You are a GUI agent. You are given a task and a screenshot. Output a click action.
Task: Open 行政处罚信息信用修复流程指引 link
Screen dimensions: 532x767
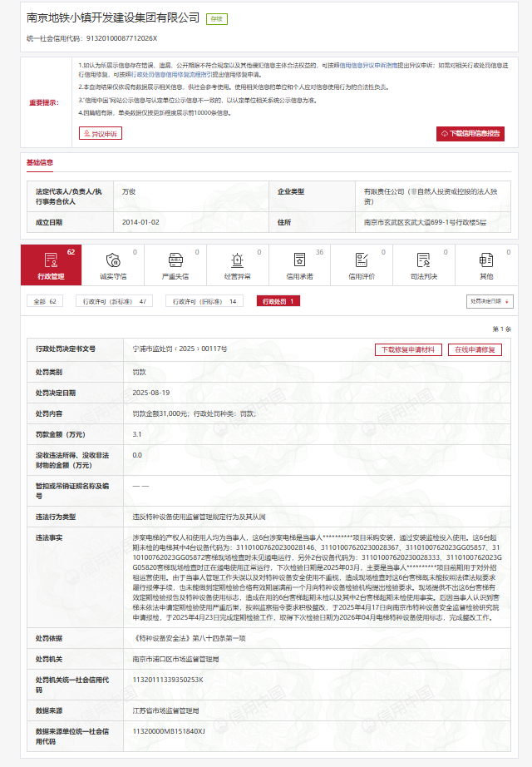click(x=171, y=75)
